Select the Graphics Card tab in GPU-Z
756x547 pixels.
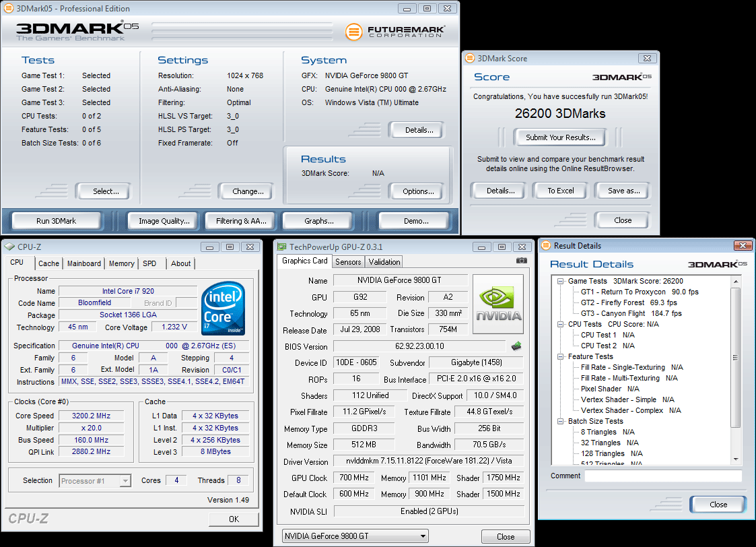click(305, 261)
